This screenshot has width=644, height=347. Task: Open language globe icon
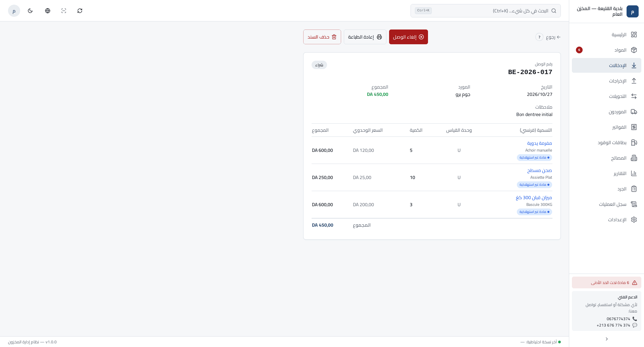pos(48,11)
